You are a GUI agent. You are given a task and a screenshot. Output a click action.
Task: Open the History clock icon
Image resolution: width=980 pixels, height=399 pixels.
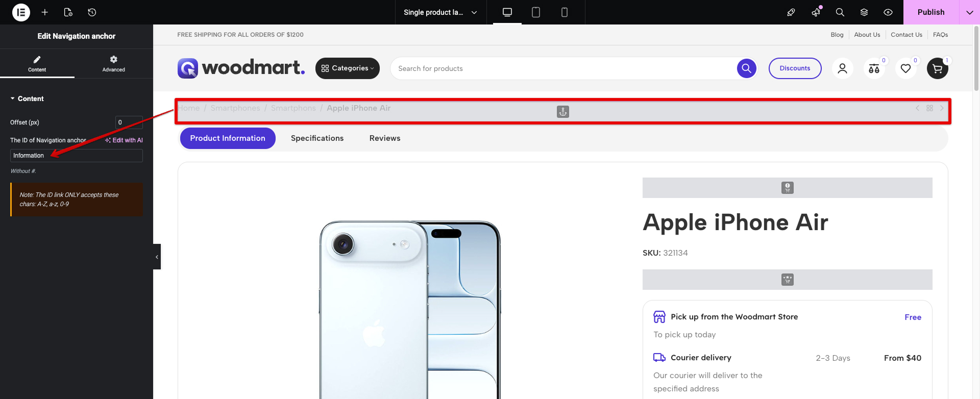tap(92, 12)
